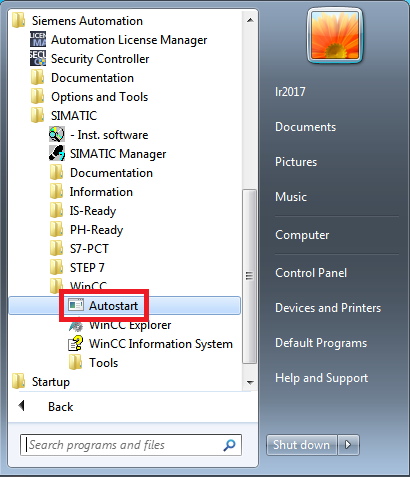Launch SIMATIC Manager icon
410x477 pixels.
[57, 153]
